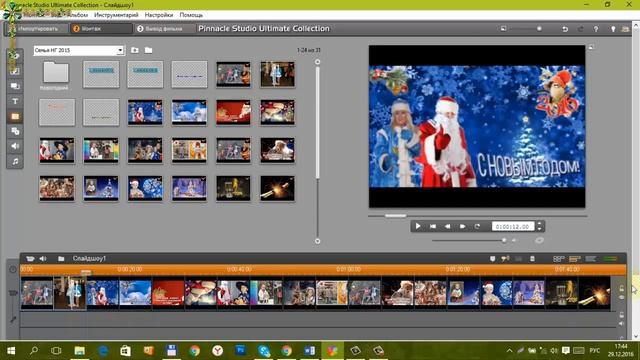Select the red Santa card thumbnail in album
This screenshot has height=360, width=640.
point(233,112)
